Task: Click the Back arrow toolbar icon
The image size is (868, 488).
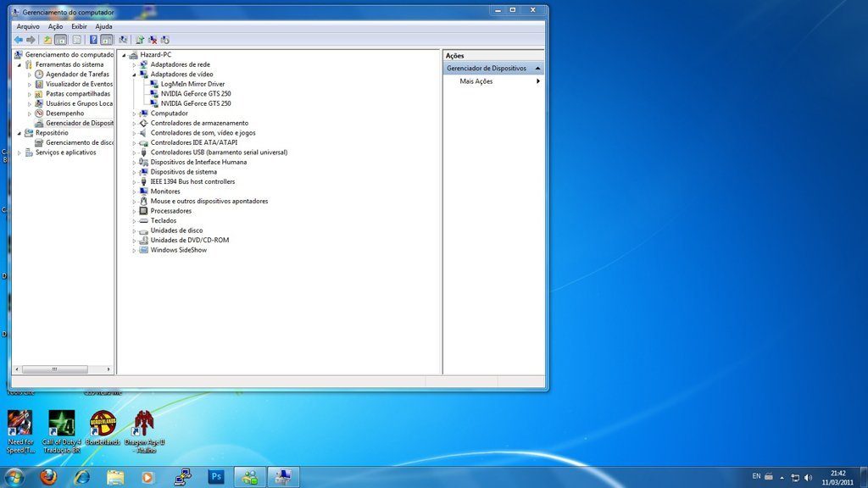Action: [19, 40]
